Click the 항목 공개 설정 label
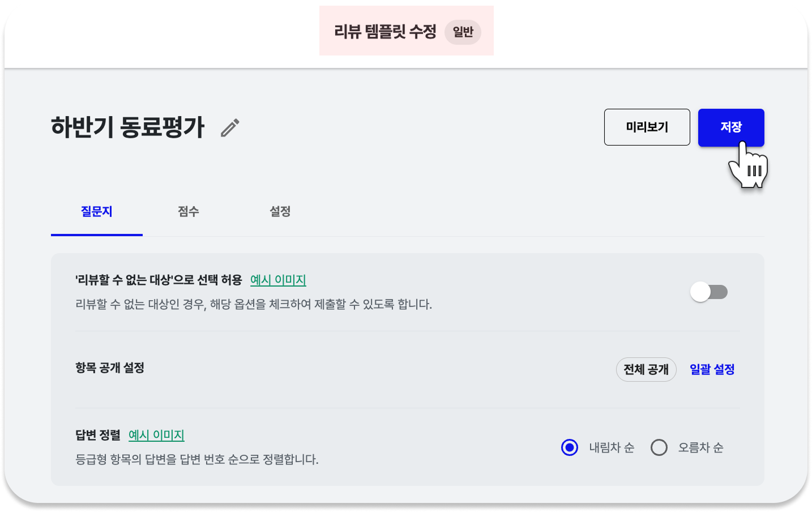The height and width of the screenshot is (512, 812). point(110,368)
